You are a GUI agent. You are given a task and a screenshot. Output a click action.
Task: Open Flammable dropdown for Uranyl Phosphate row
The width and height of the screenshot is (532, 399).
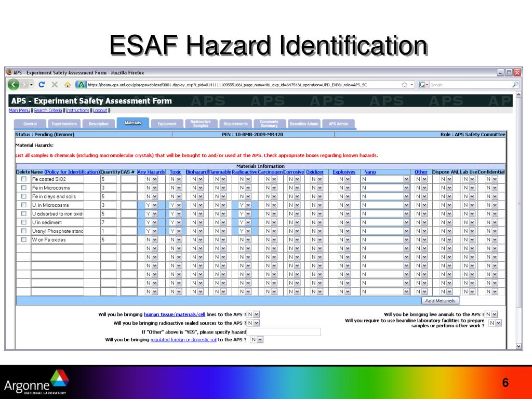(220, 231)
